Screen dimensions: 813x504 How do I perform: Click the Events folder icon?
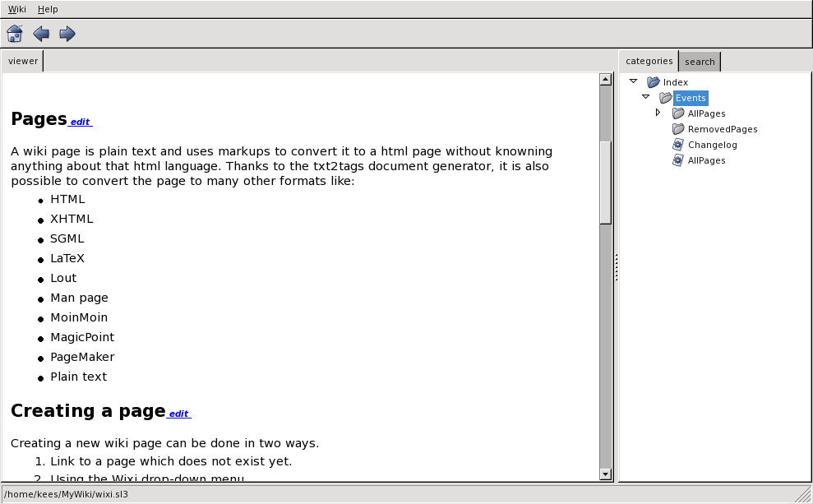click(666, 98)
